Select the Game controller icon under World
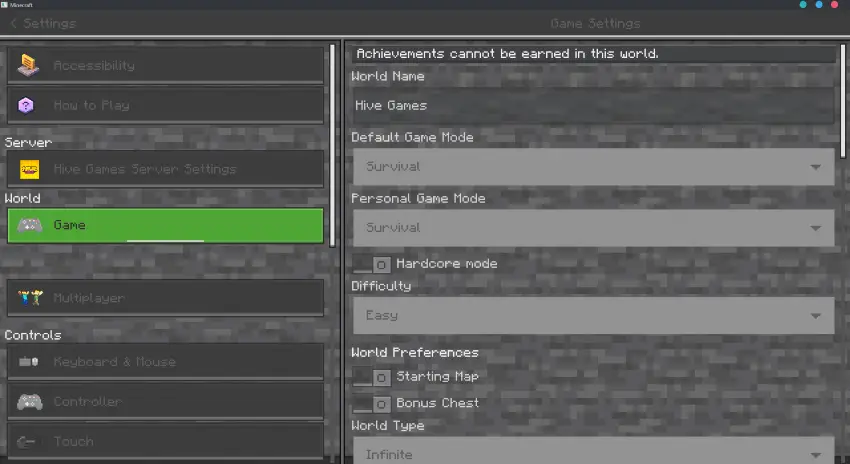The image size is (850, 464). click(28, 226)
